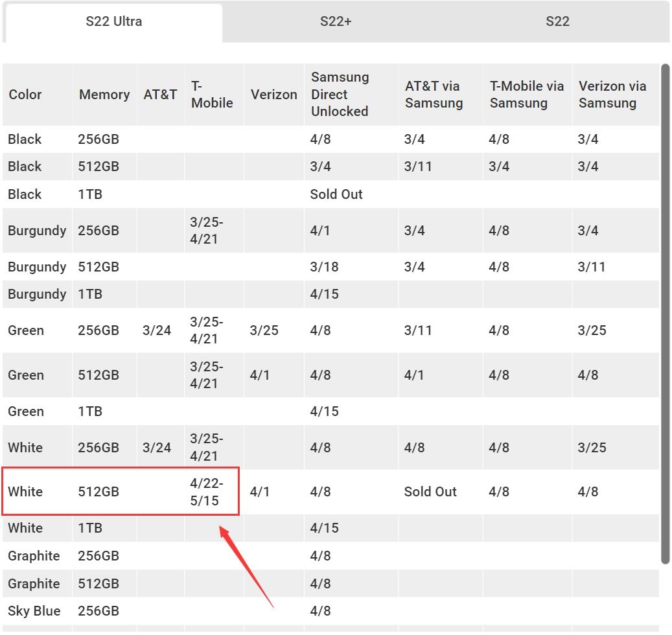
Task: Select '4/22-5/15' T-Mobile date for White 512GB
Action: (207, 491)
